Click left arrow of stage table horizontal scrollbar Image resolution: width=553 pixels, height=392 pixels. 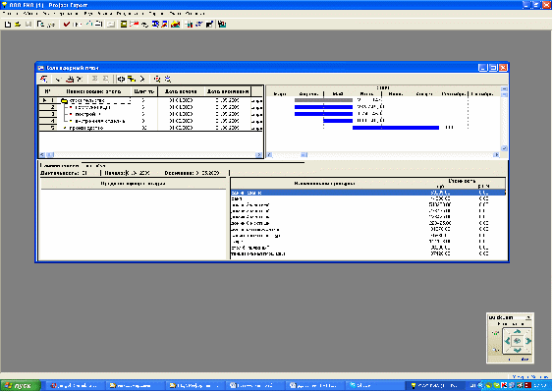[x=42, y=155]
